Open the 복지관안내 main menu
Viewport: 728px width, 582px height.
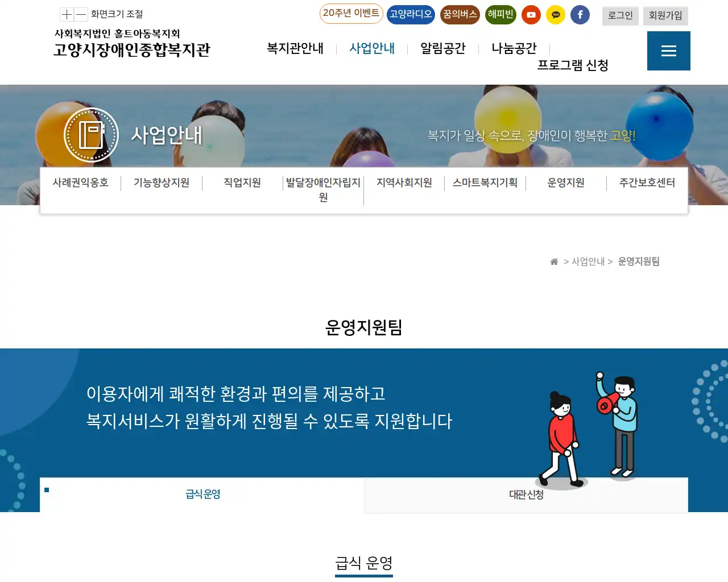point(295,48)
